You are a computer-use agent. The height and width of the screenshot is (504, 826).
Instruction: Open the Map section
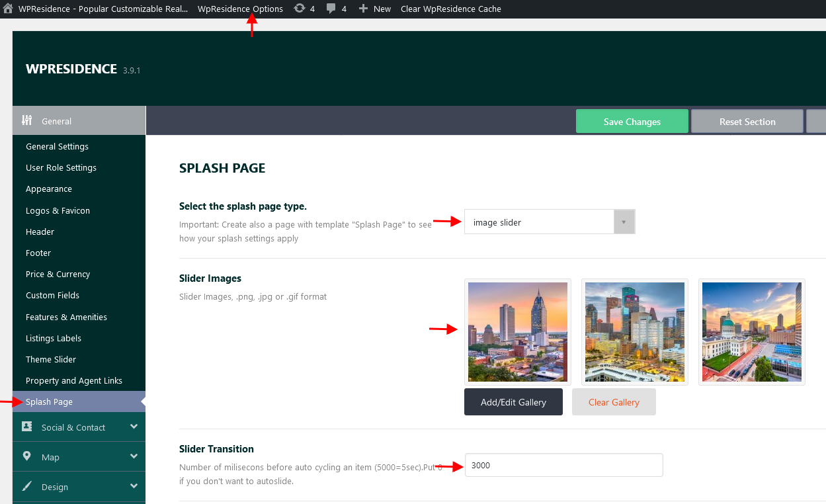79,457
